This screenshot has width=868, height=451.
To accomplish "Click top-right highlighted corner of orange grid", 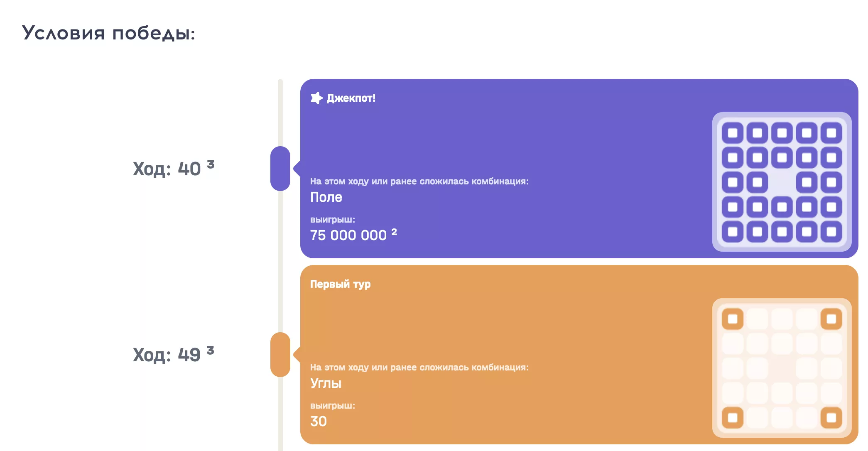I will pos(831,319).
